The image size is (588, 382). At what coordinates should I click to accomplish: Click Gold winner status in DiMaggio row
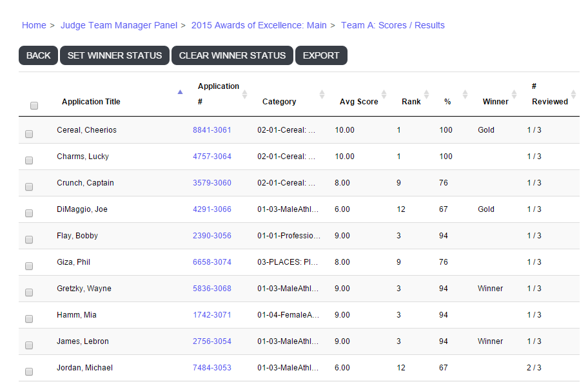(x=486, y=209)
